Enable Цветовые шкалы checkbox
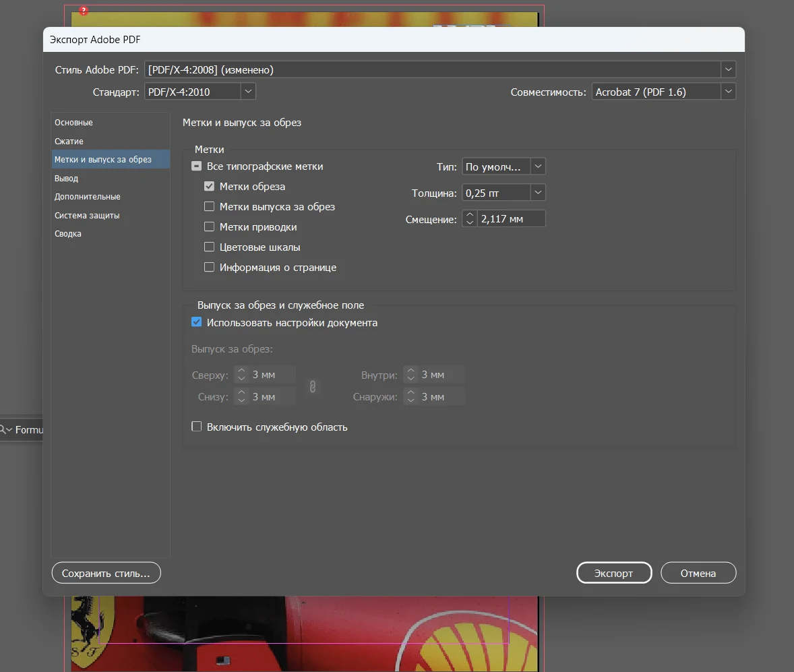Screen dimensions: 794x672 click(x=209, y=247)
